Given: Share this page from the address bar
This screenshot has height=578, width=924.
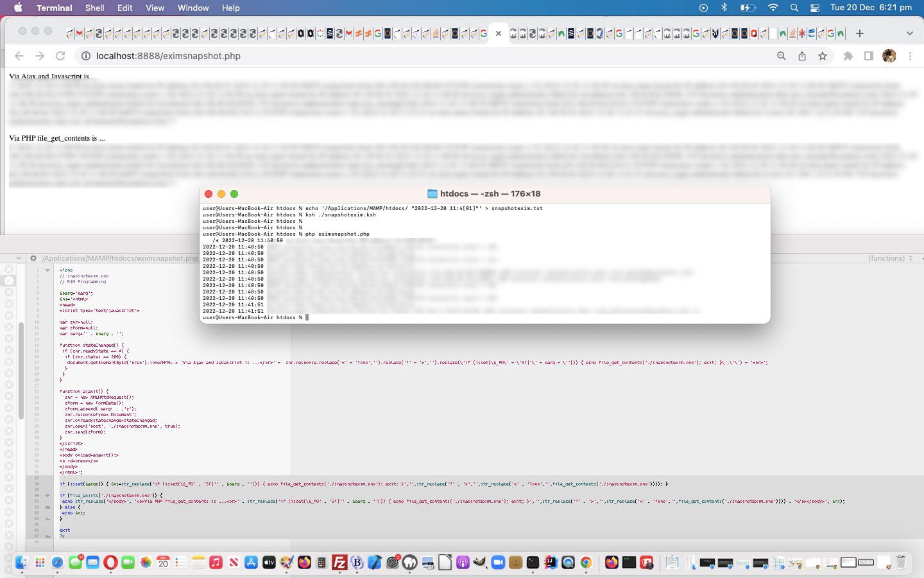Looking at the screenshot, I should [x=802, y=56].
